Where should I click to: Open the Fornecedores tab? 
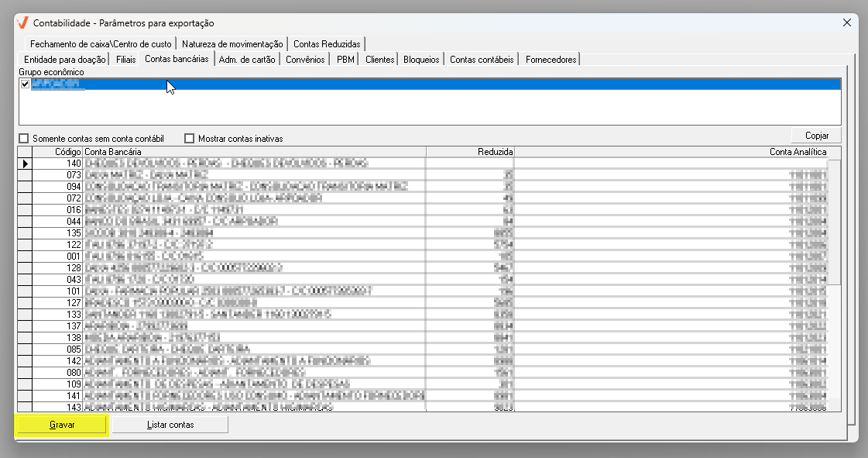click(x=551, y=59)
